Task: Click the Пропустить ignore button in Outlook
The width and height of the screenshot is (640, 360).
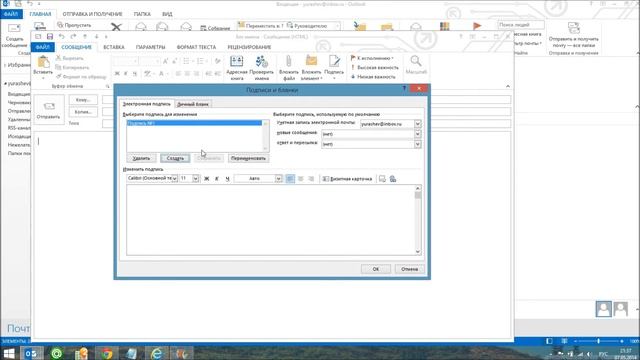Action: point(74,25)
